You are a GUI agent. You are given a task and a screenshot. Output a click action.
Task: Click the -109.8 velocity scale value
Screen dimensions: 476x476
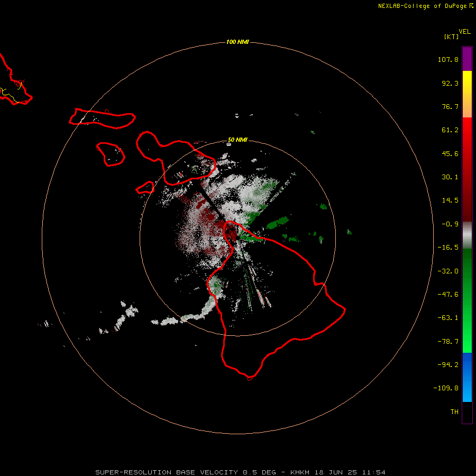[446, 388]
